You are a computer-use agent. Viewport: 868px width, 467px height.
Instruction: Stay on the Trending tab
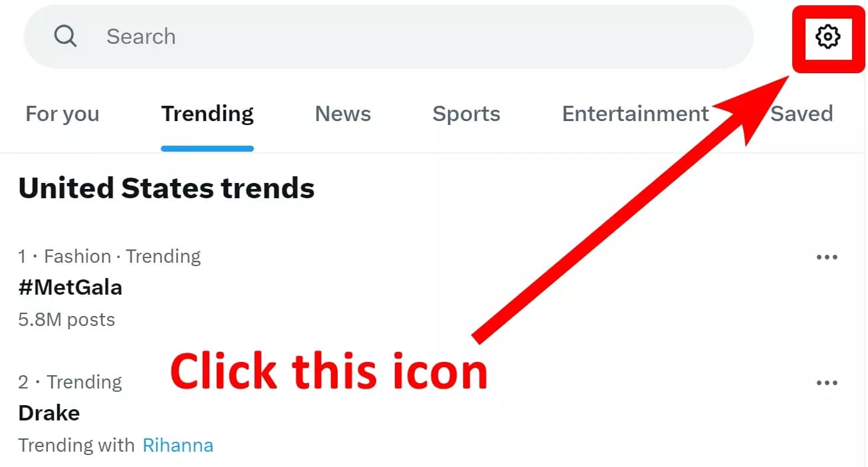pyautogui.click(x=207, y=114)
